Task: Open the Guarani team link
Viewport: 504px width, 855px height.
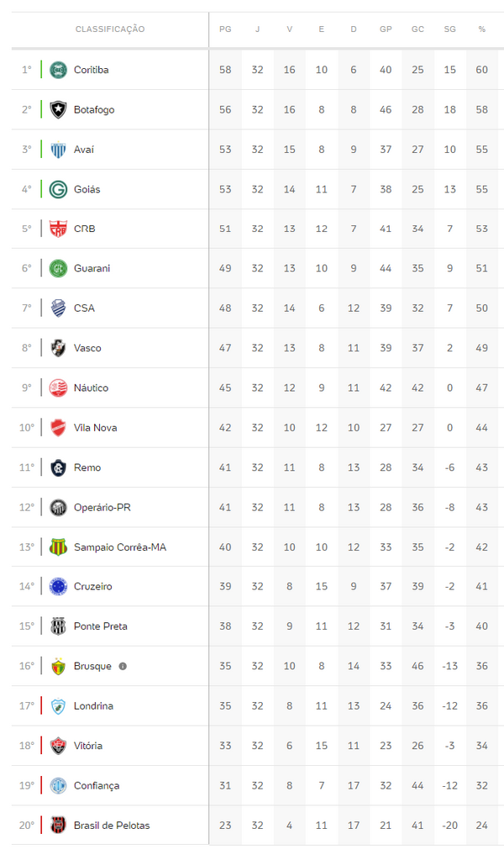Action: point(92,268)
